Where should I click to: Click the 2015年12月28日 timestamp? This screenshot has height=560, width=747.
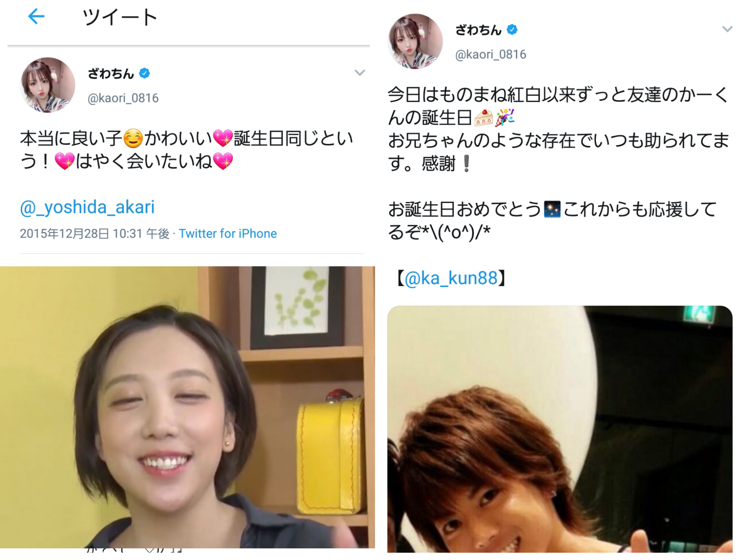[x=94, y=233]
